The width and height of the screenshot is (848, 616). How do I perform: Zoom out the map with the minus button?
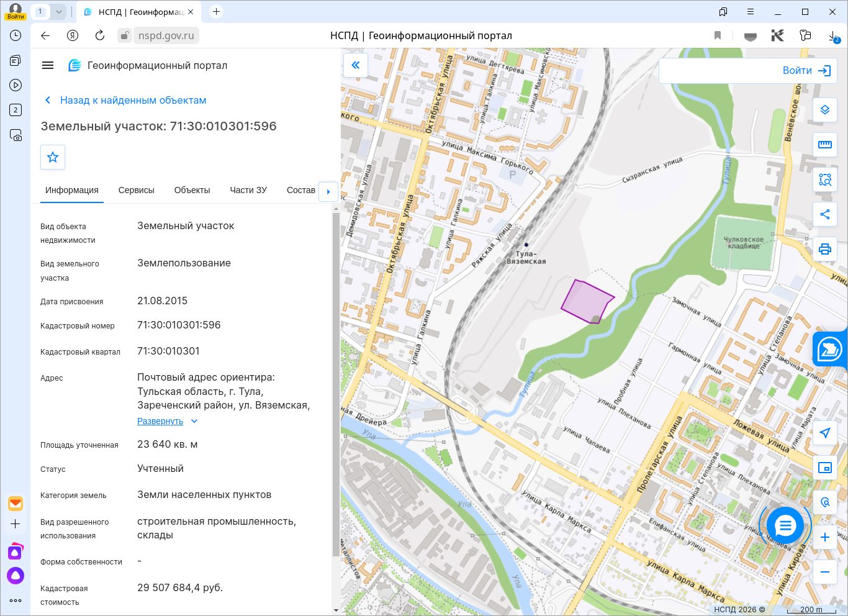tap(825, 572)
